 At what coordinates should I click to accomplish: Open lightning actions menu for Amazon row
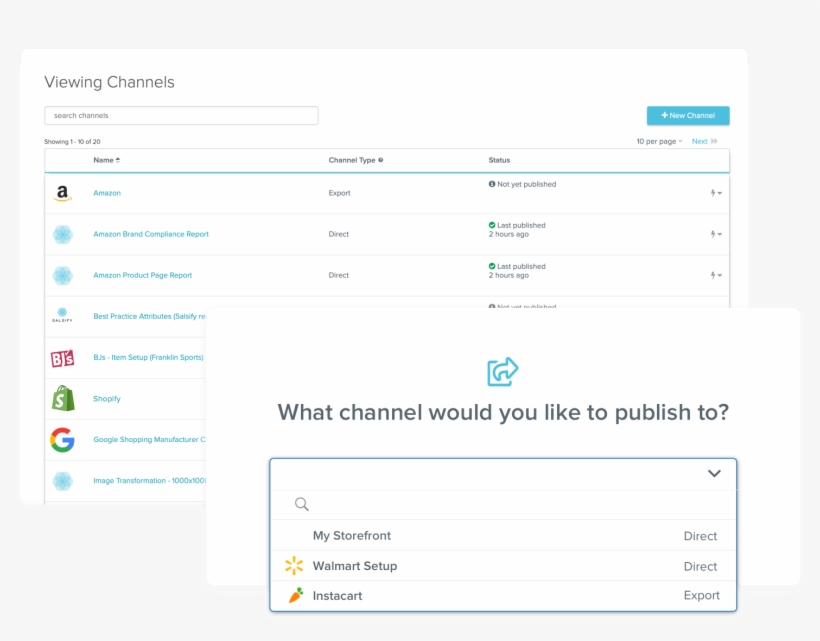tap(716, 193)
